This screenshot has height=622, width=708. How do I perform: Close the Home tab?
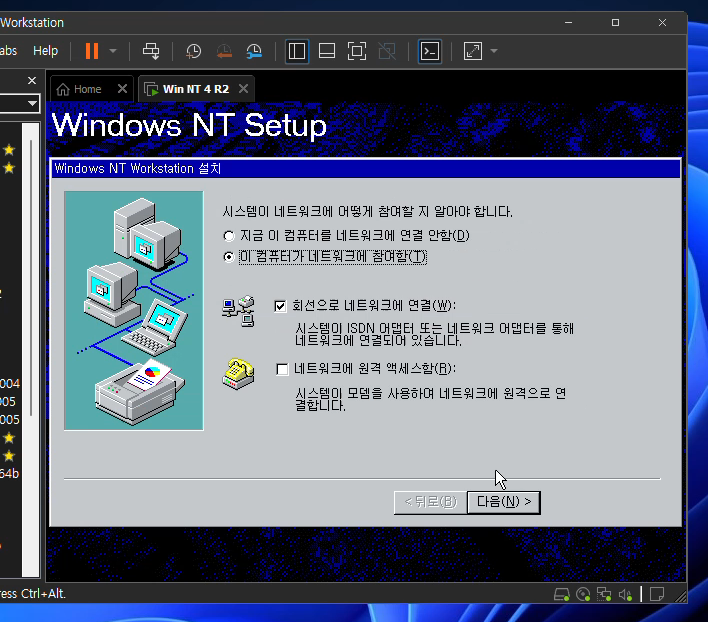coord(122,89)
